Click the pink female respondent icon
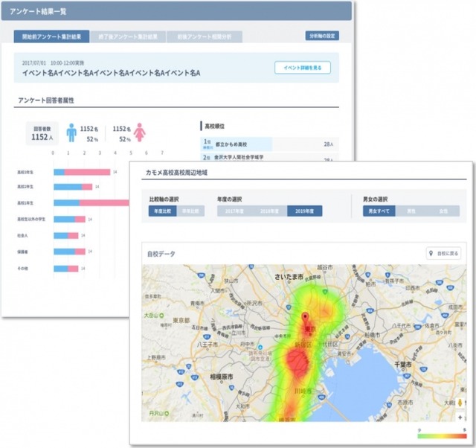This screenshot has width=476, height=448. pyautogui.click(x=139, y=132)
